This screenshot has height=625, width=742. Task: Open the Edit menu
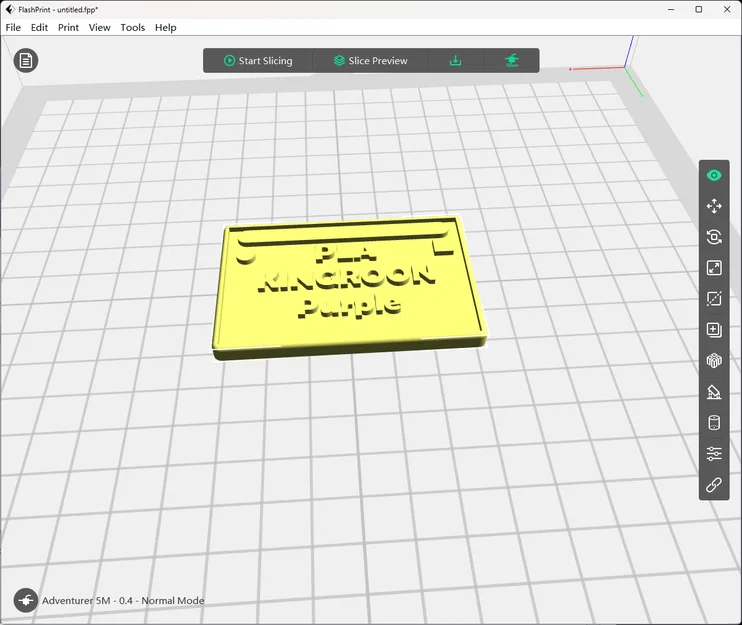[x=39, y=27]
